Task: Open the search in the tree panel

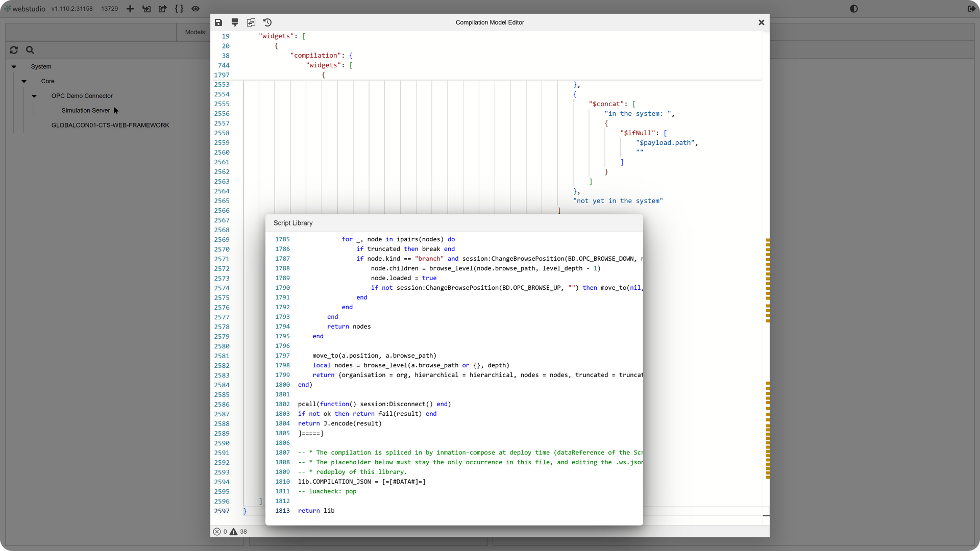Action: pos(30,50)
